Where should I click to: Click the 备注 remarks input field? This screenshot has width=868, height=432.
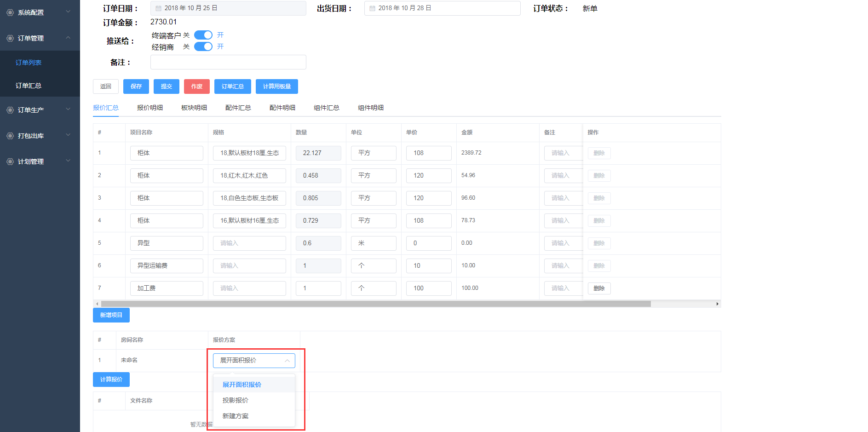pyautogui.click(x=228, y=62)
